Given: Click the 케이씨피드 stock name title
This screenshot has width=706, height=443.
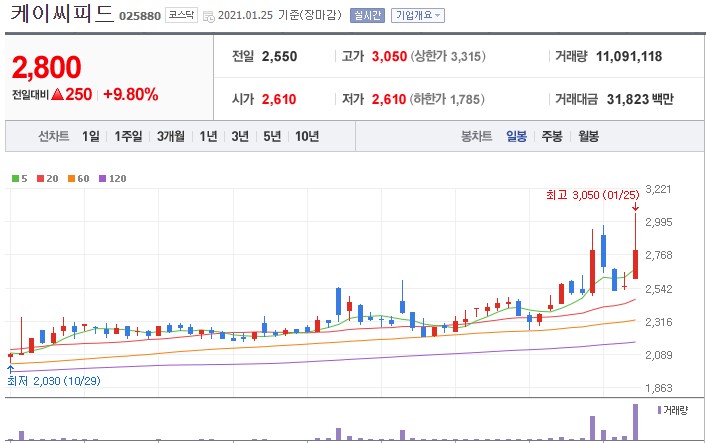Looking at the screenshot, I should [x=61, y=14].
